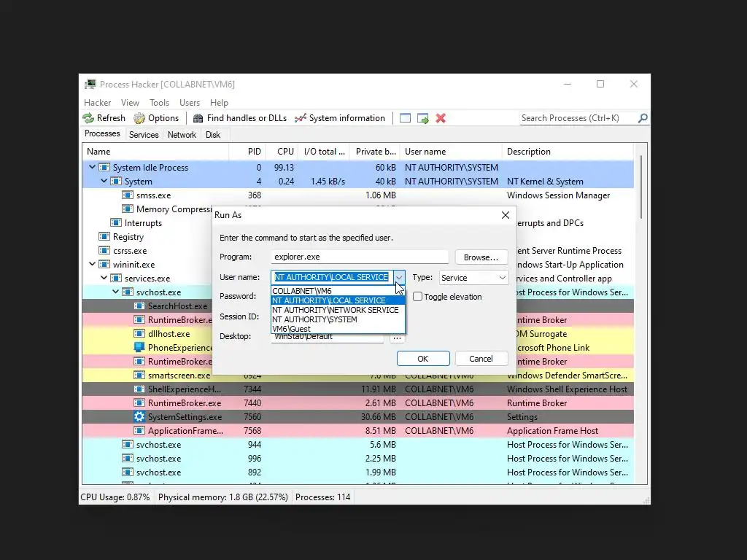The image size is (747, 560).
Task: Click the smss.exe process icon
Action: (127, 195)
